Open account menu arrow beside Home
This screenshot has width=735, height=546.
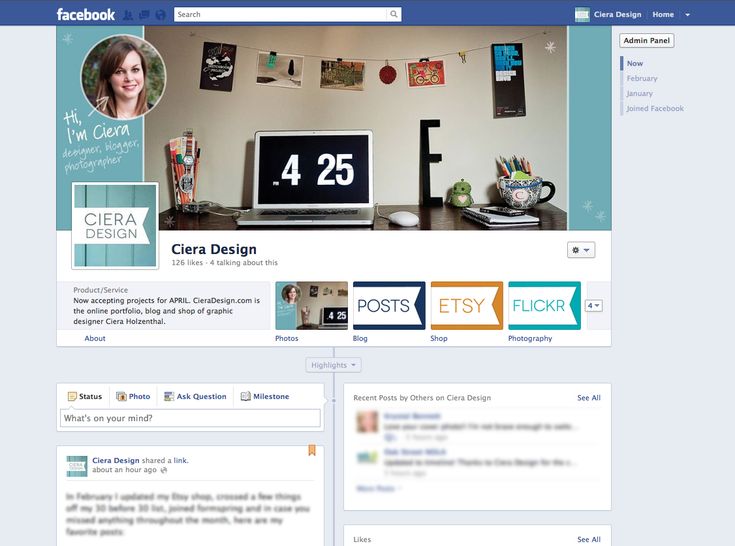(688, 15)
